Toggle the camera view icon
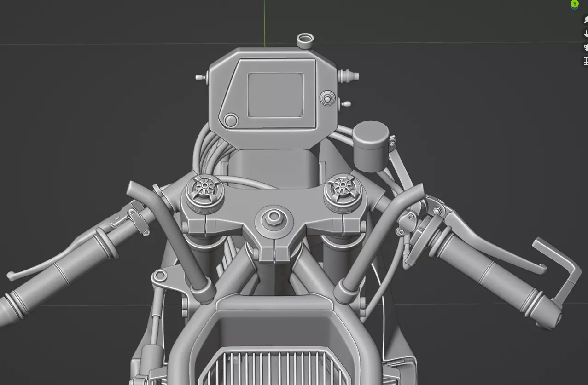The image size is (588, 385). (586, 47)
